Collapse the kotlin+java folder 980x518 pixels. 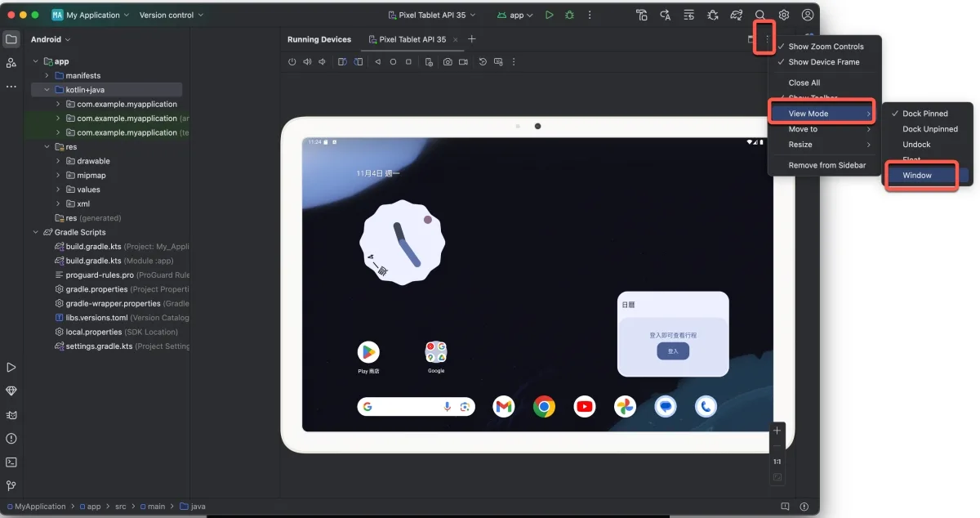(x=47, y=90)
